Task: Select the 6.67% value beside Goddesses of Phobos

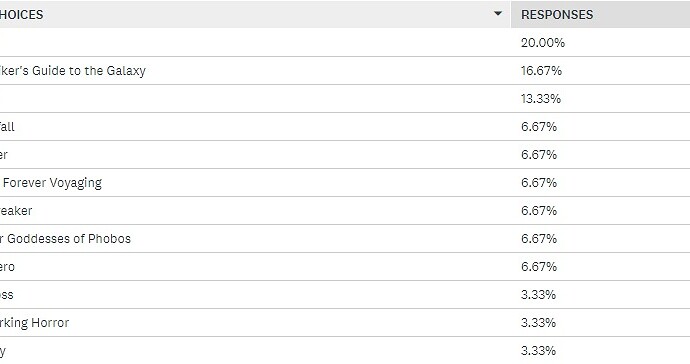Action: (x=539, y=239)
